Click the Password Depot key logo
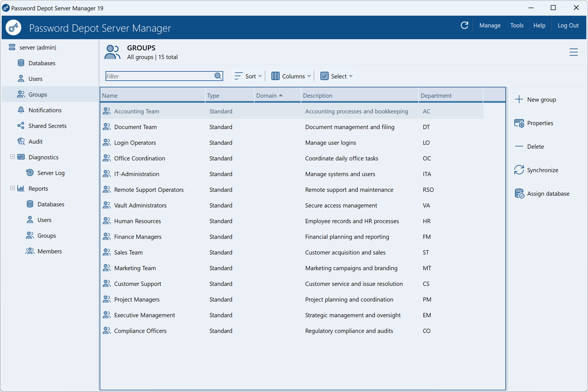 coord(13,28)
